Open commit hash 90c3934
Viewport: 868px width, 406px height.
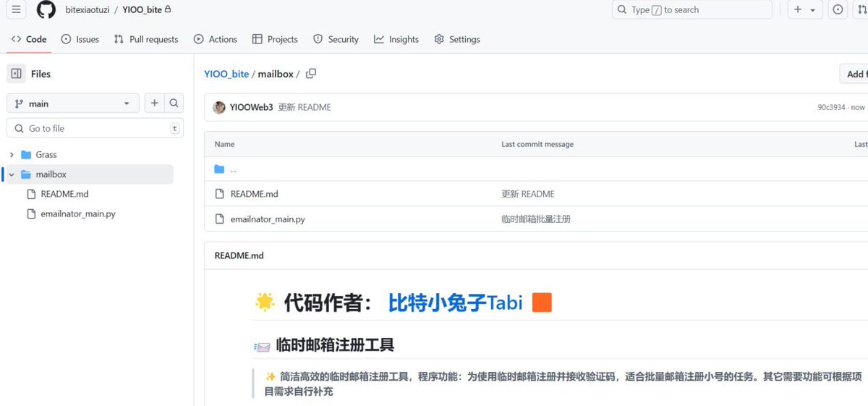click(x=831, y=107)
